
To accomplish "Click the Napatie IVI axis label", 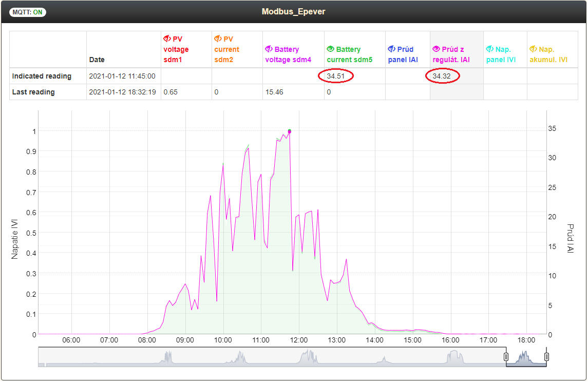I will (14, 239).
